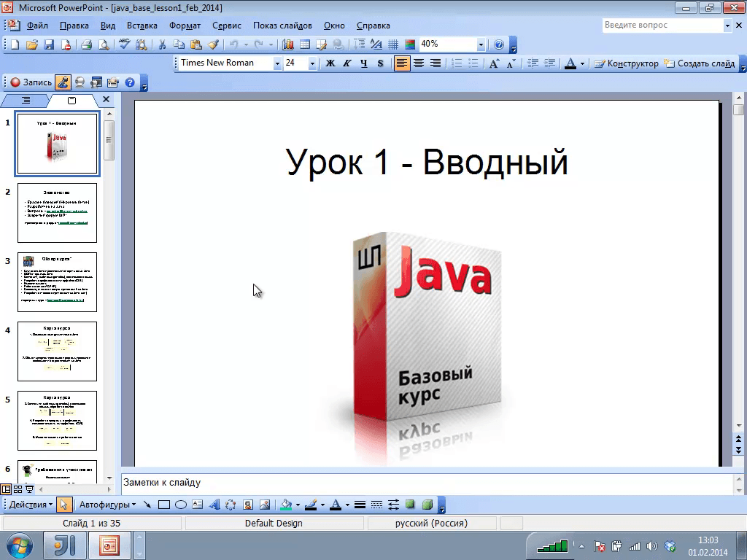This screenshot has width=747, height=560.
Task: Open the font size 24 dropdown
Action: coord(312,63)
